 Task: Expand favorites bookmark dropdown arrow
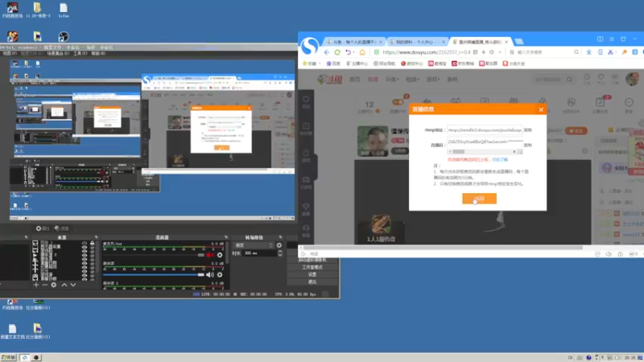[x=320, y=64]
